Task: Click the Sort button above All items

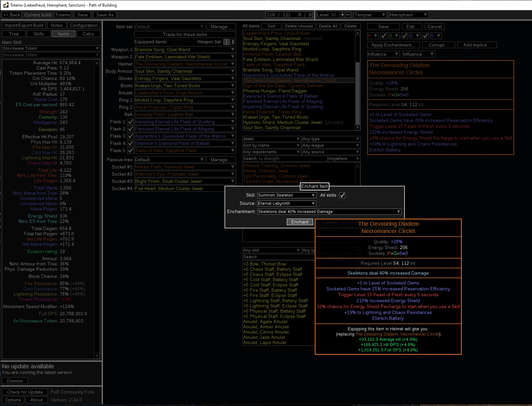Action: pyautogui.click(x=271, y=26)
